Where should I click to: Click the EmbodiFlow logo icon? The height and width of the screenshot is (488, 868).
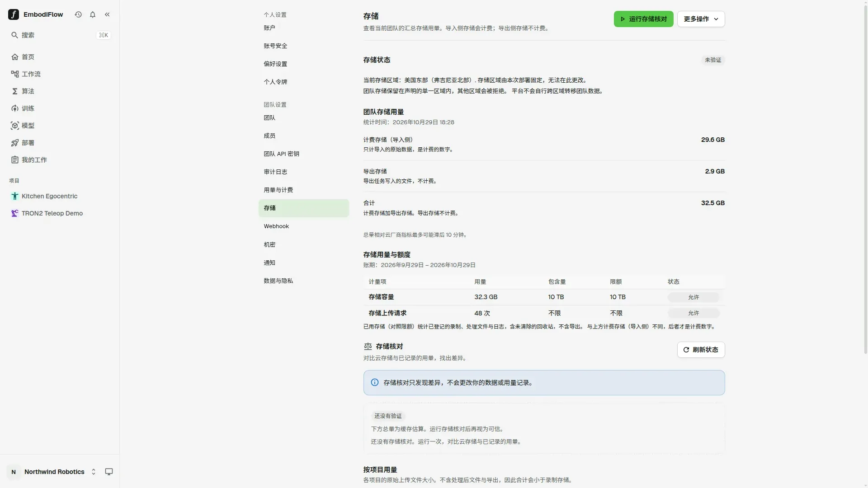pos(14,14)
